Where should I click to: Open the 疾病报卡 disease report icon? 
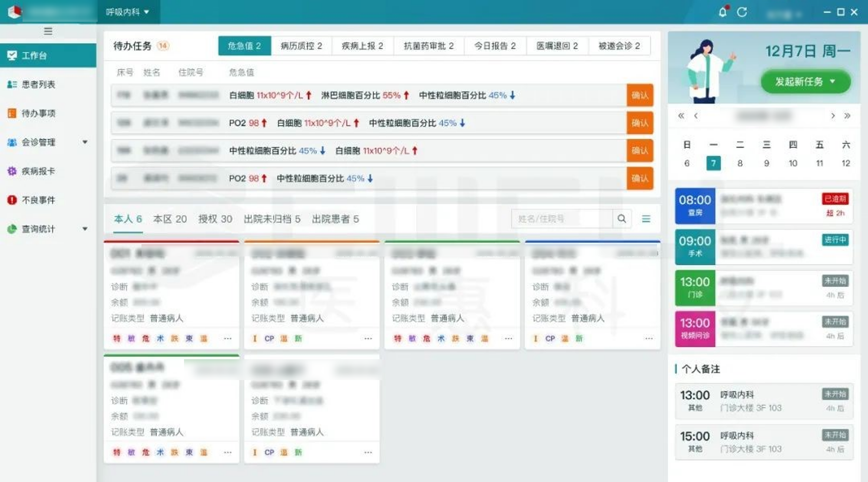(x=12, y=171)
